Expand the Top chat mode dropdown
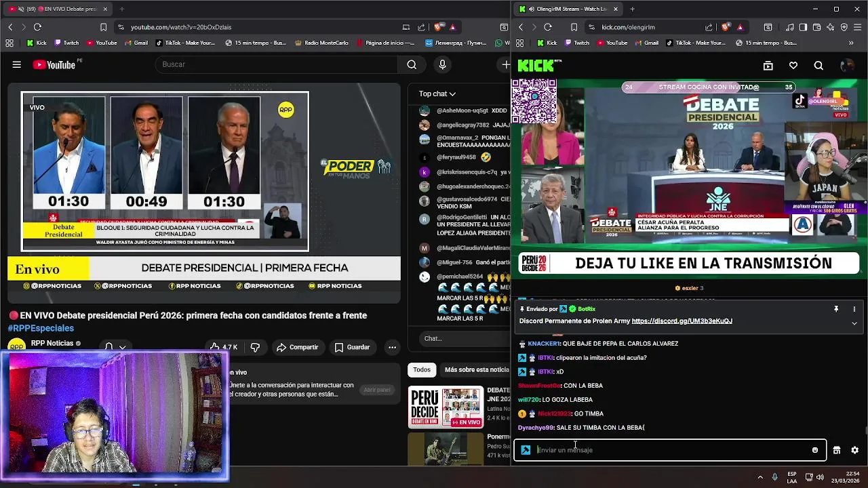The image size is (868, 488). [x=437, y=94]
